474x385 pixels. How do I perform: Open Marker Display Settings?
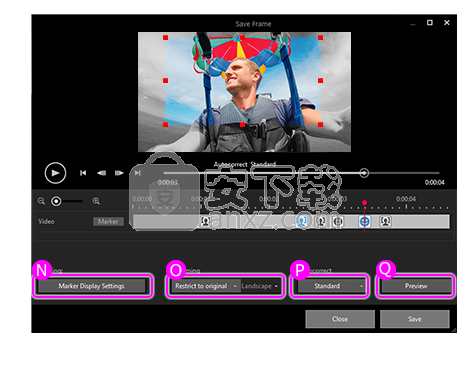[92, 286]
